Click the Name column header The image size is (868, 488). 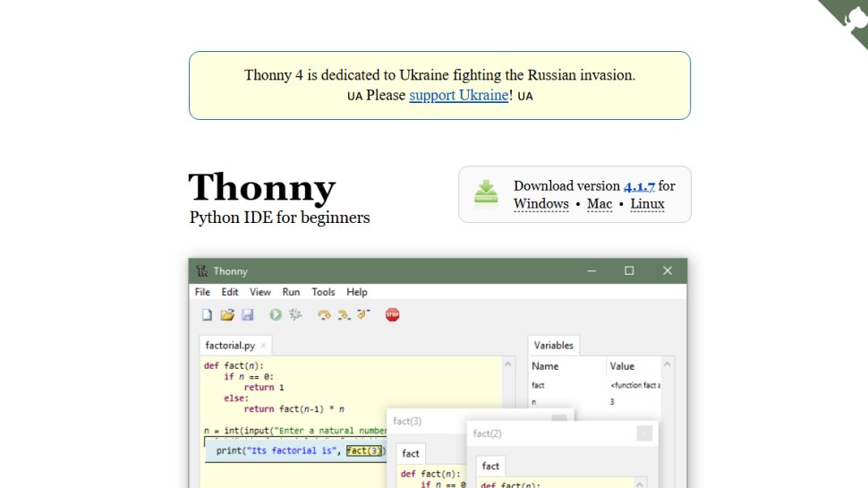[x=545, y=366]
